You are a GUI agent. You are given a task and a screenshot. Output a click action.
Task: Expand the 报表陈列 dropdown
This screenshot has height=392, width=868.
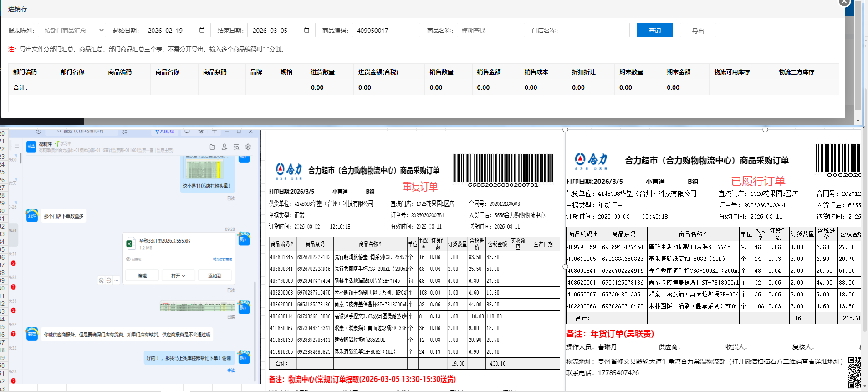[x=72, y=31]
